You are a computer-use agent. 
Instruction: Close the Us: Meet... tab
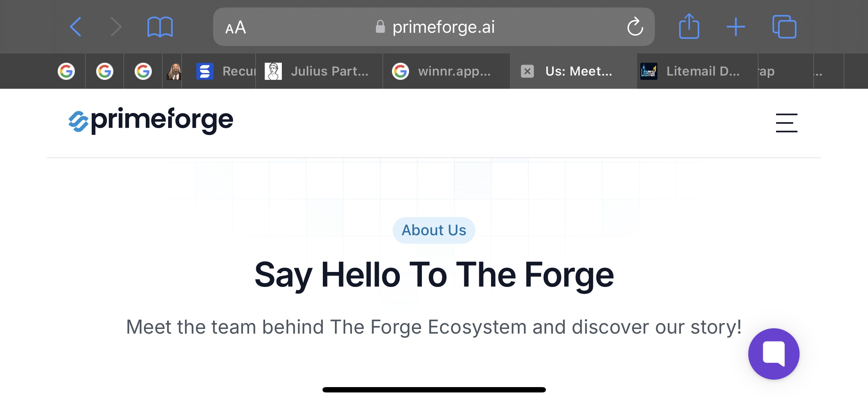click(527, 71)
